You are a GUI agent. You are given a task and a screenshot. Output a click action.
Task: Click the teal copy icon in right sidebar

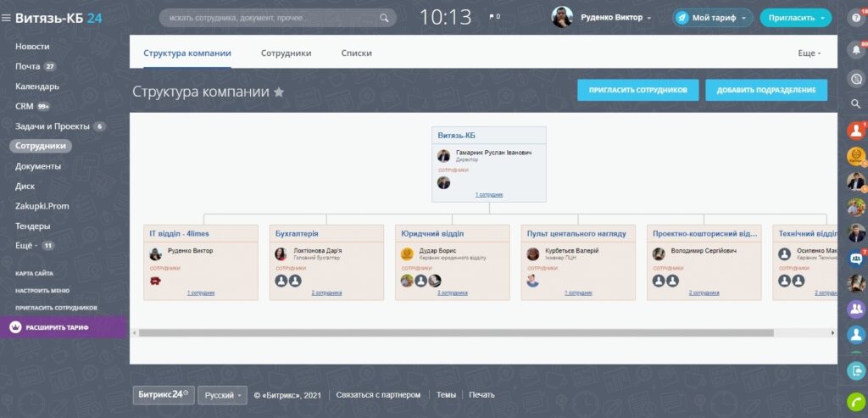click(856, 371)
